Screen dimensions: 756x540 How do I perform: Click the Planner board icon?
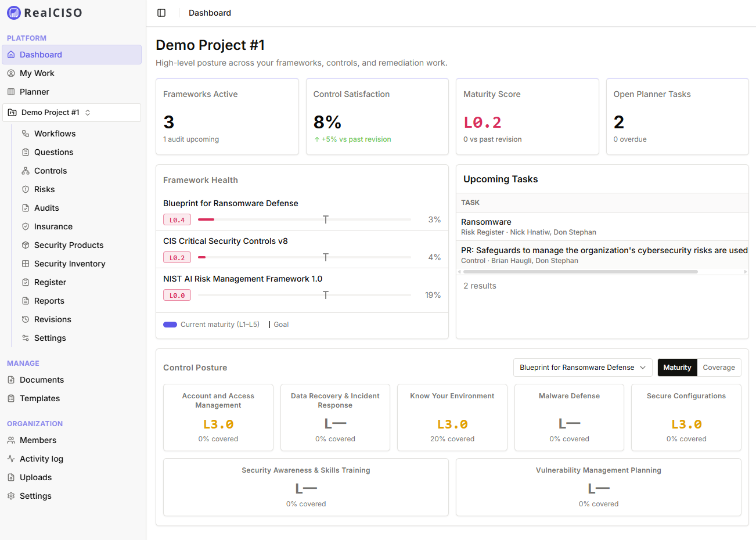[x=11, y=92]
